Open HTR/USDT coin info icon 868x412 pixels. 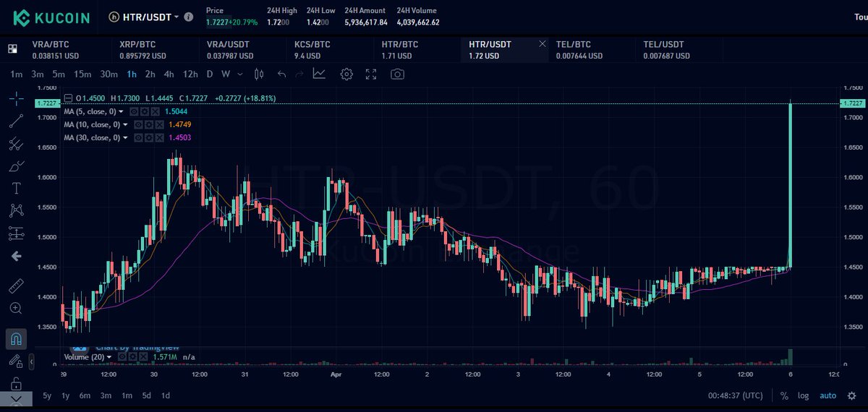189,16
